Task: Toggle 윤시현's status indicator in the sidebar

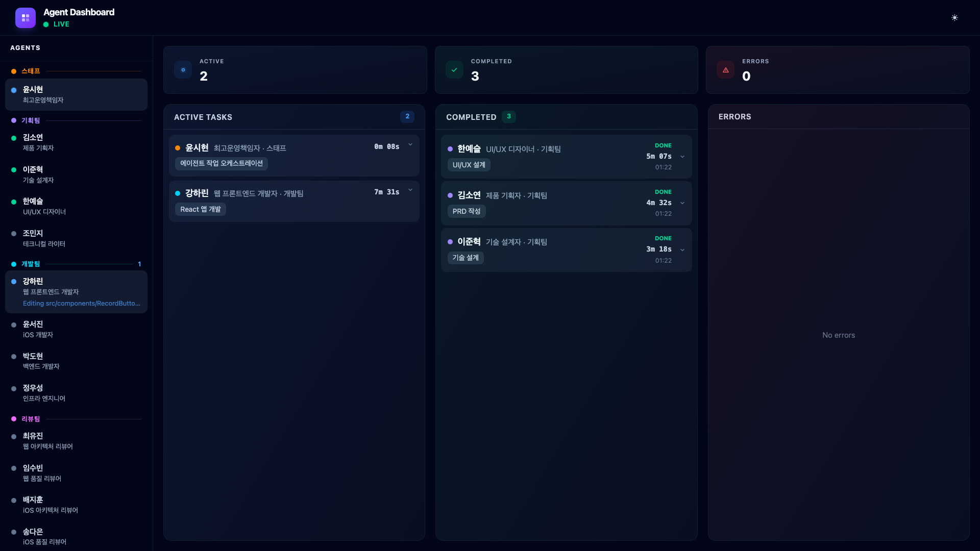Action: point(13,90)
